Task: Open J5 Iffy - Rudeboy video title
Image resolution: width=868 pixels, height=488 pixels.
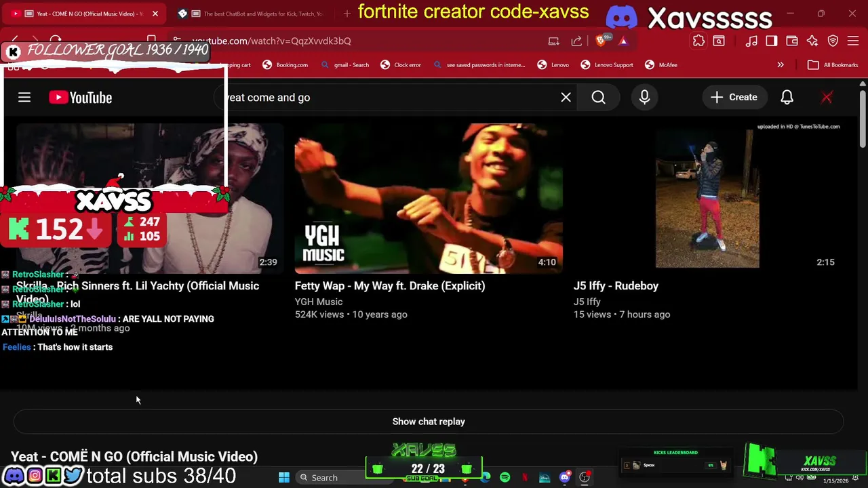Action: (616, 286)
